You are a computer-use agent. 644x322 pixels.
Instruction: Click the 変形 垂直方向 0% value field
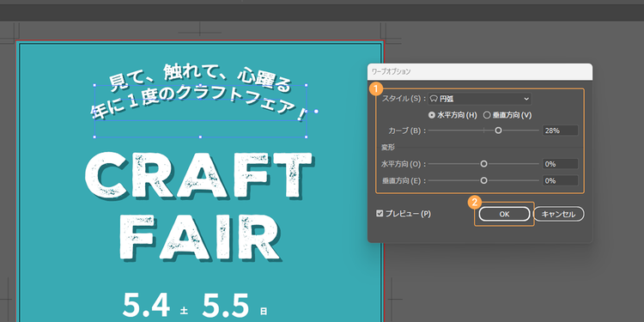pyautogui.click(x=560, y=180)
